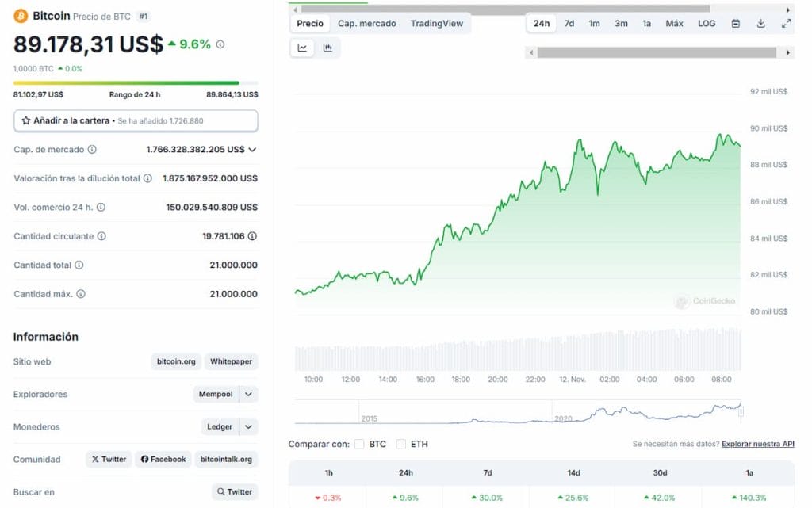Open the bitcoin.org website link
The width and height of the screenshot is (812, 508).
176,361
